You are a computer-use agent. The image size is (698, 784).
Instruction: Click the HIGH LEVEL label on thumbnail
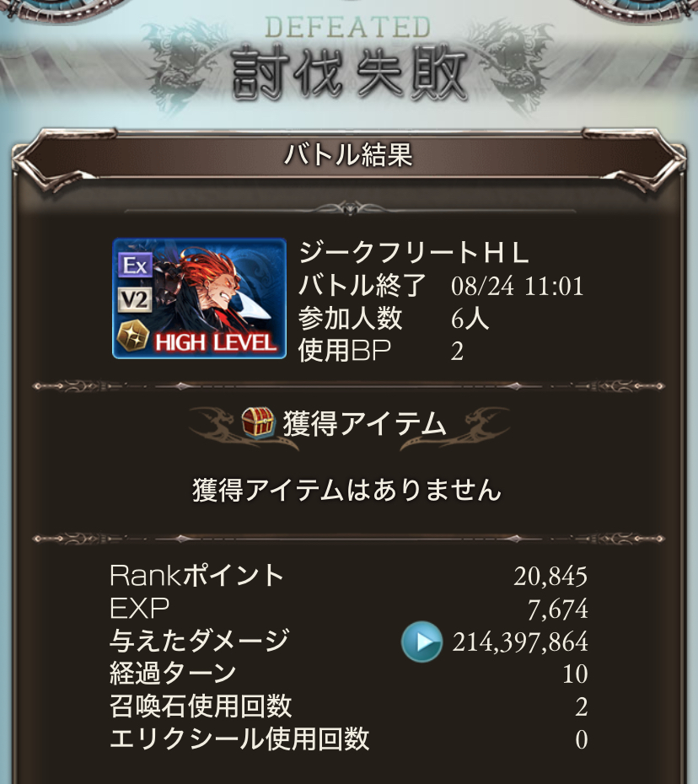216,343
